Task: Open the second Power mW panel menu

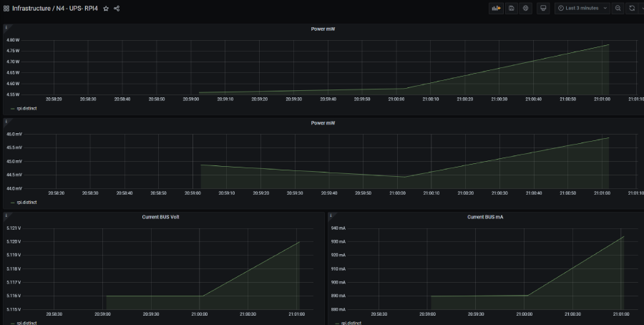Action: coord(323,123)
